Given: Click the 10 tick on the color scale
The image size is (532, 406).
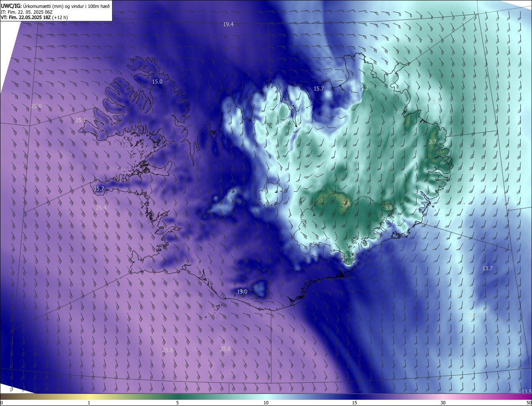Looking at the screenshot, I should [x=266, y=403].
